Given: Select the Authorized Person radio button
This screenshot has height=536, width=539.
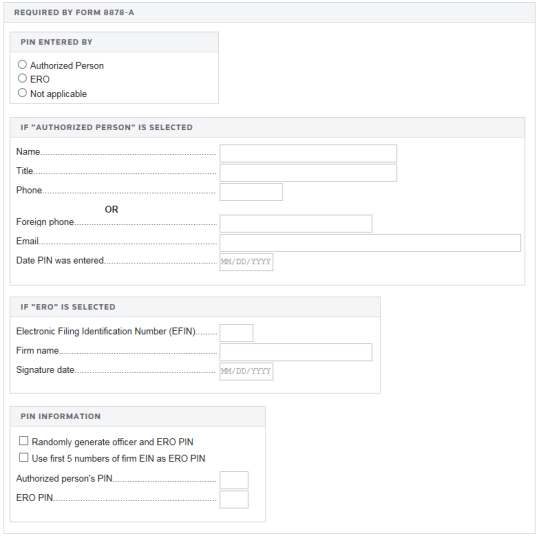Looking at the screenshot, I should (22, 65).
